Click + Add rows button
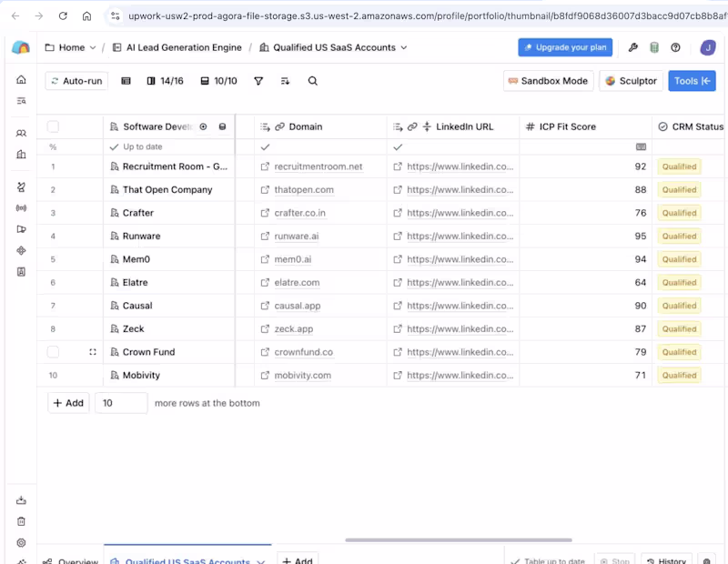The image size is (728, 564). coord(68,403)
